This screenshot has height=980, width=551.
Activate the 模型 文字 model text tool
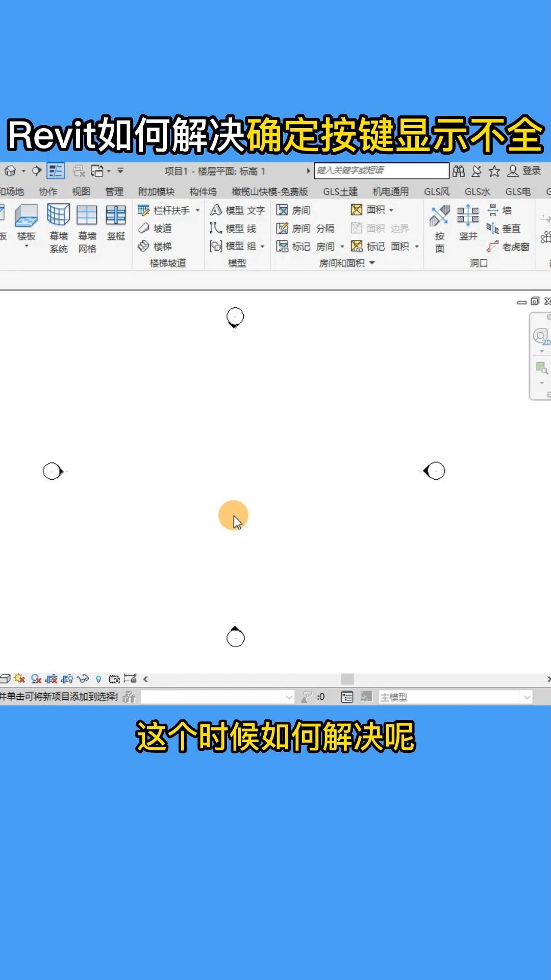238,210
